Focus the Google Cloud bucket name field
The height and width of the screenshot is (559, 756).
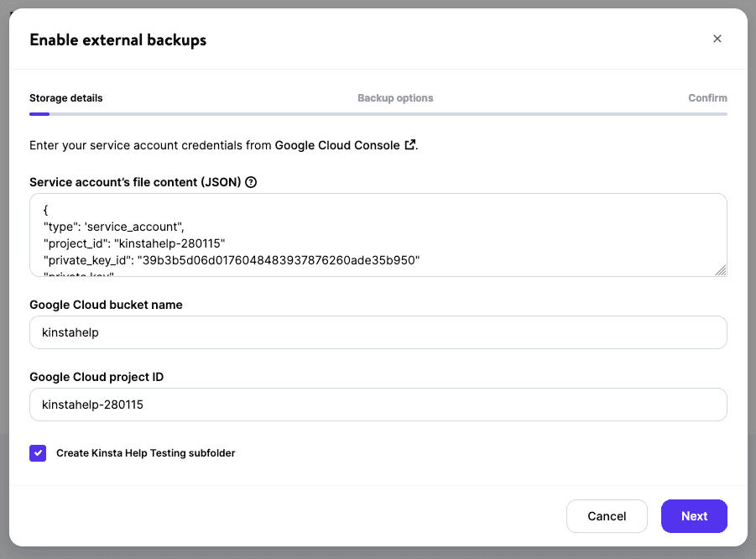[378, 332]
